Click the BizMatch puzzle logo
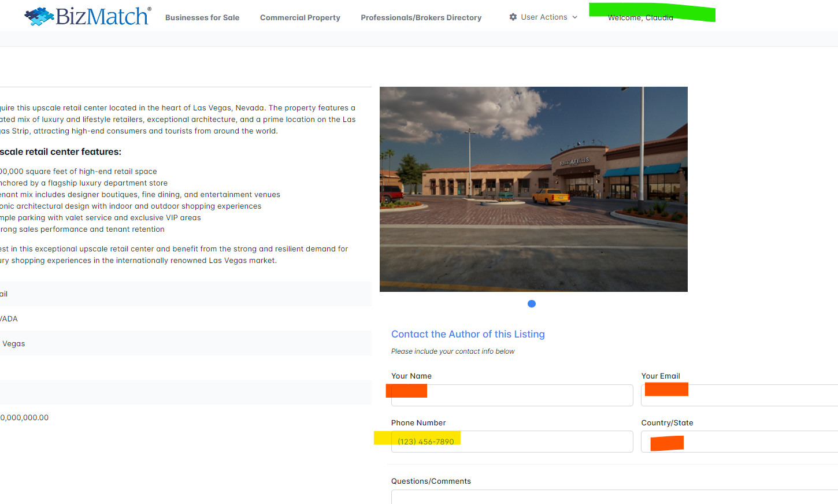Screen dimensions: 838x504 (88, 16)
